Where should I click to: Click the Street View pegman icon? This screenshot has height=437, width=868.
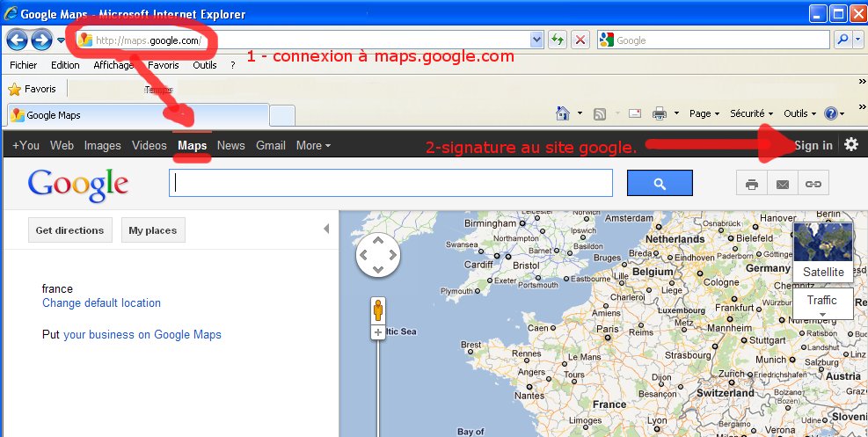click(x=378, y=310)
